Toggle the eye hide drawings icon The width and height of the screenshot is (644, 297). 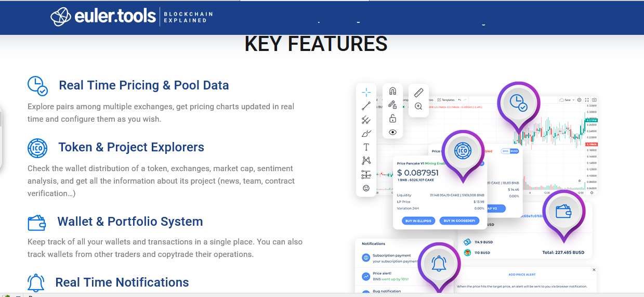pyautogui.click(x=392, y=132)
